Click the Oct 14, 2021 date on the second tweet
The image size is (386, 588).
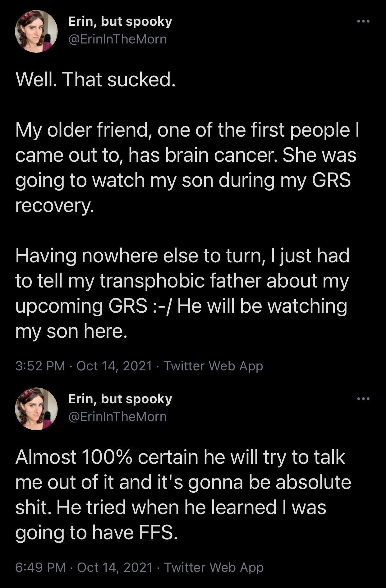coord(115,567)
